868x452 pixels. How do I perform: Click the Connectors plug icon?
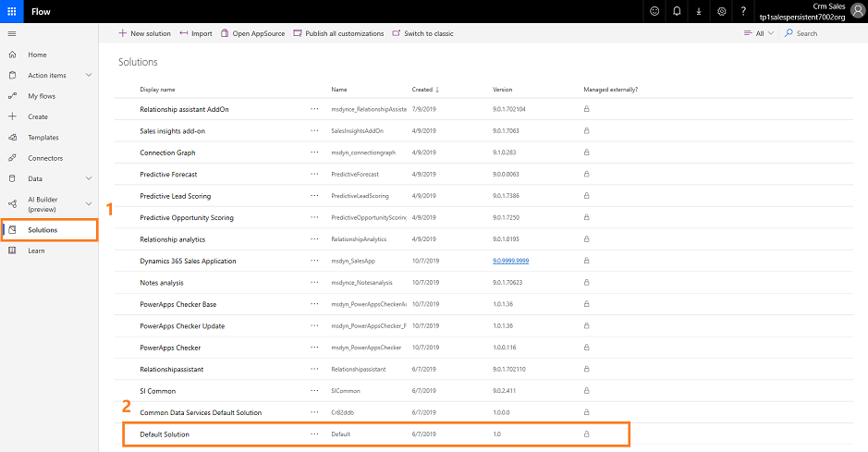12,158
